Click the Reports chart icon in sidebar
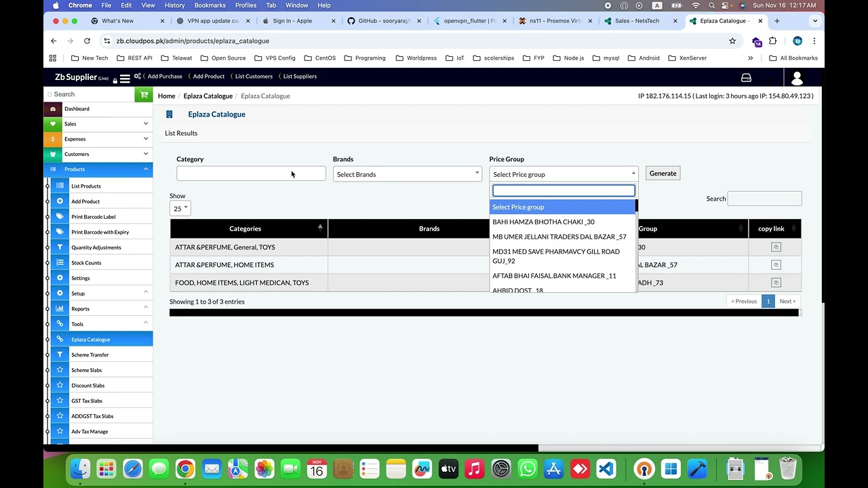868x488 pixels. tap(60, 308)
